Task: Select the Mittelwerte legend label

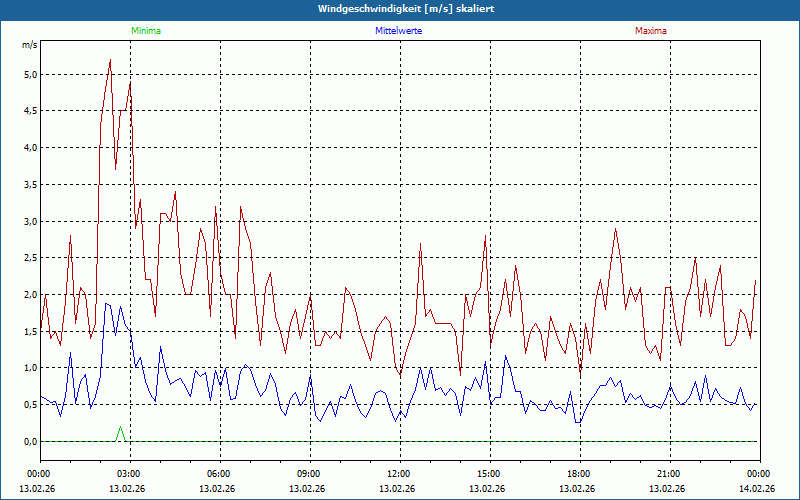Action: [399, 31]
